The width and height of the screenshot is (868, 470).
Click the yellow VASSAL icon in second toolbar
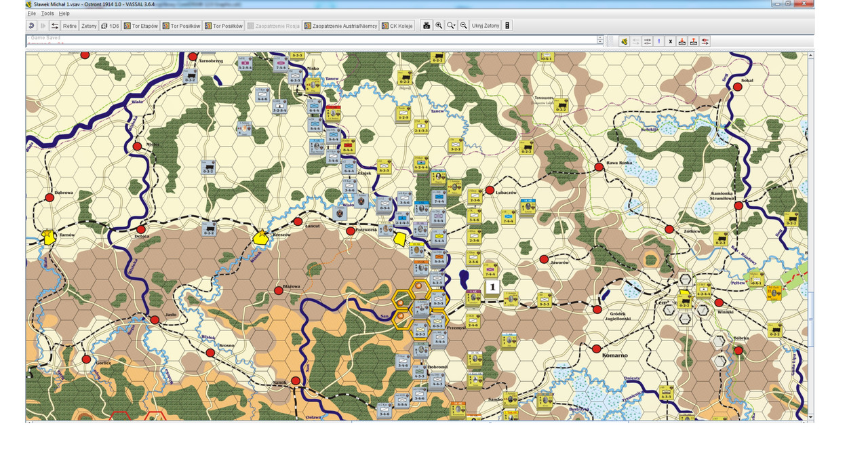click(624, 41)
